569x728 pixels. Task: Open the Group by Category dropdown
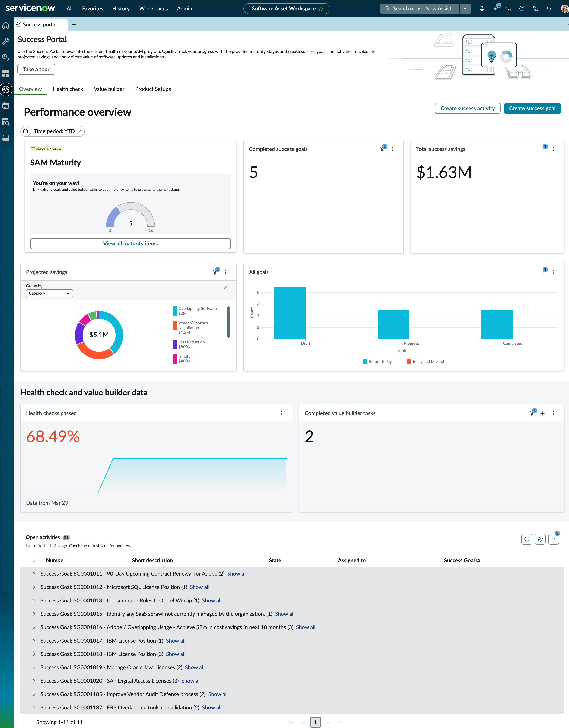pos(49,293)
